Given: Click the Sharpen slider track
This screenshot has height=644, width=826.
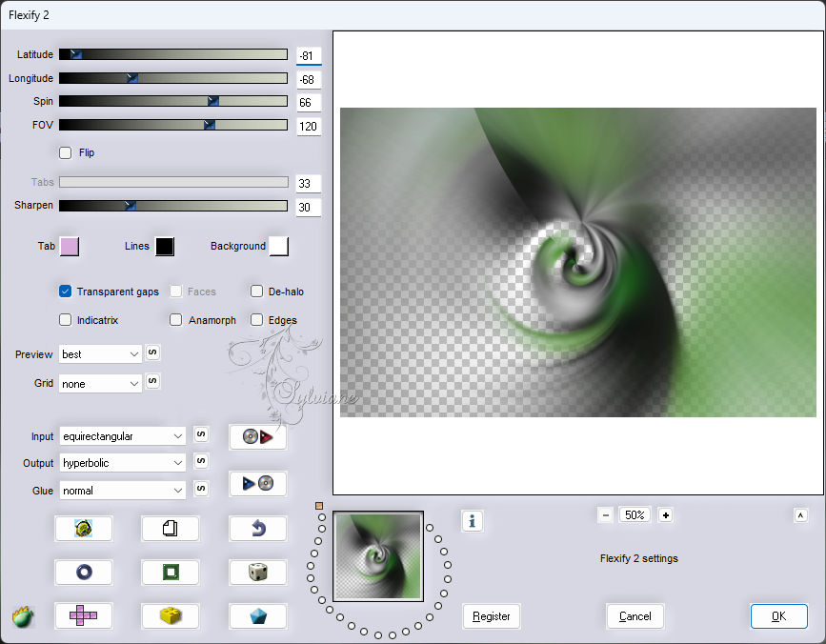Looking at the screenshot, I should [x=173, y=206].
